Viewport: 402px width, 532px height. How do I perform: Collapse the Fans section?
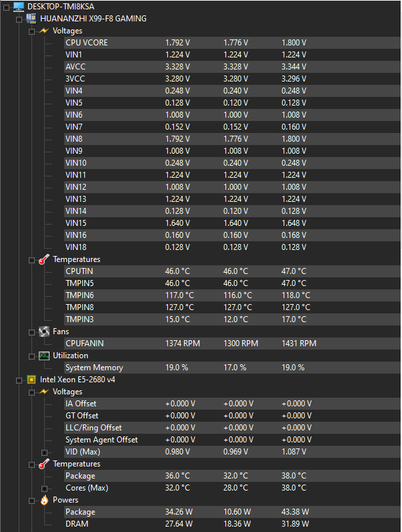pyautogui.click(x=32, y=332)
